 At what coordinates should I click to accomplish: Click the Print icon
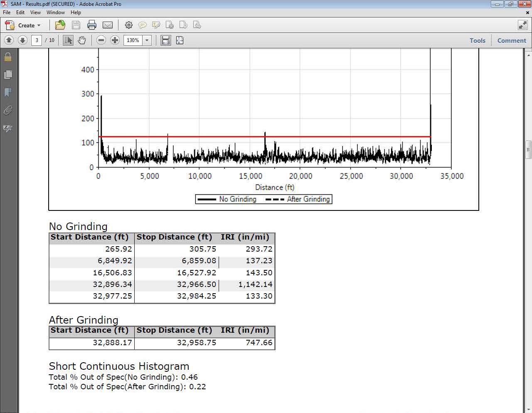(x=92, y=25)
